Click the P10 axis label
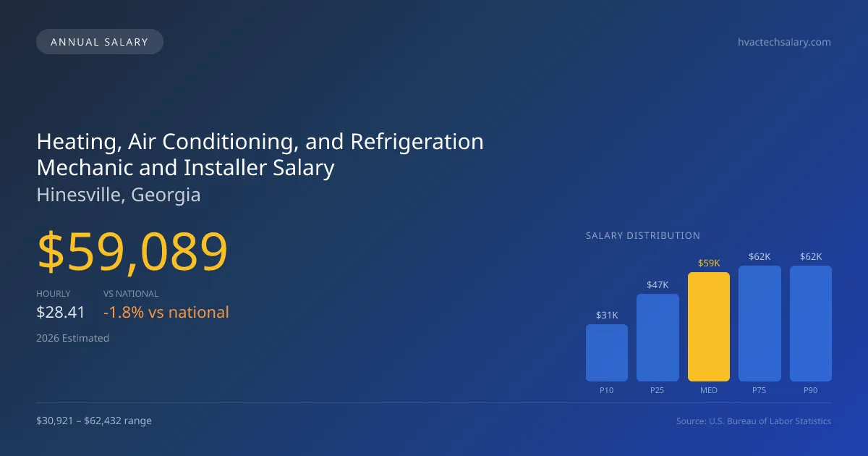 (x=607, y=390)
